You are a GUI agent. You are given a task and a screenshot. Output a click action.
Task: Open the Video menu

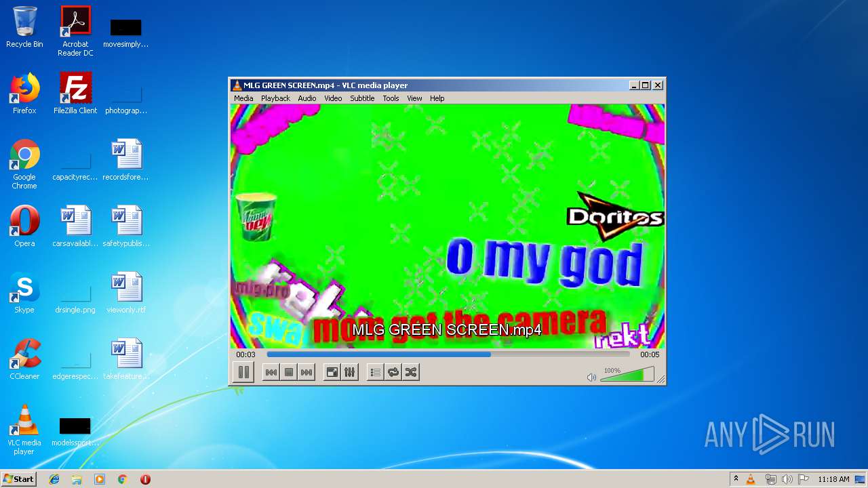(x=333, y=98)
